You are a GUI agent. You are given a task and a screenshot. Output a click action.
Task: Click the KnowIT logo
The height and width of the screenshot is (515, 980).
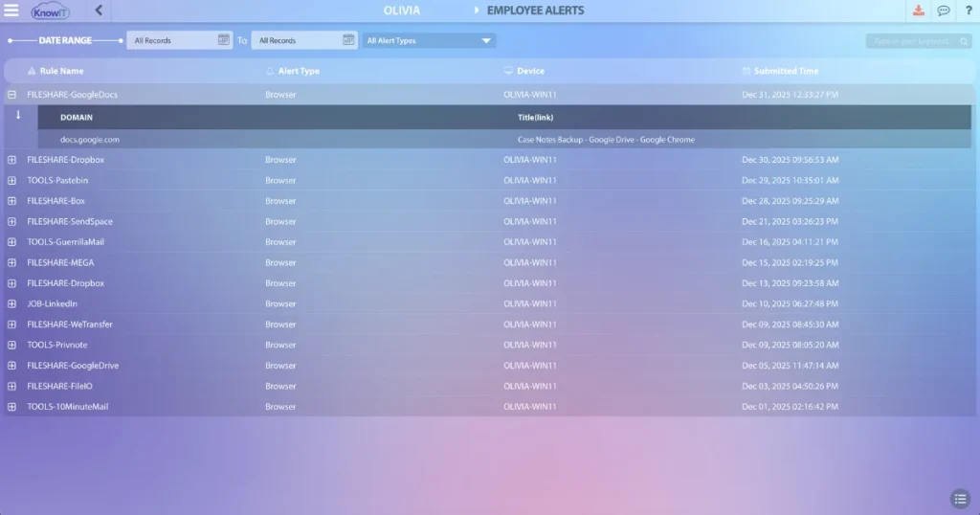point(50,11)
